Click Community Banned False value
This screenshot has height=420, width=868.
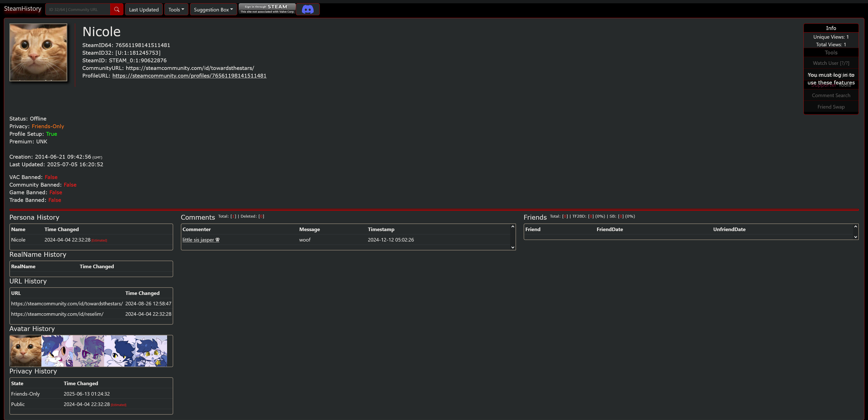pyautogui.click(x=70, y=185)
